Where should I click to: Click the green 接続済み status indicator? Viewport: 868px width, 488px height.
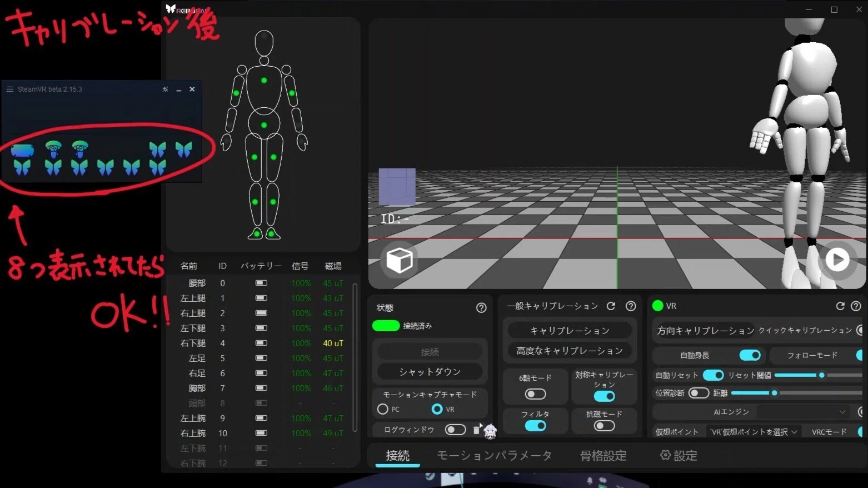386,326
